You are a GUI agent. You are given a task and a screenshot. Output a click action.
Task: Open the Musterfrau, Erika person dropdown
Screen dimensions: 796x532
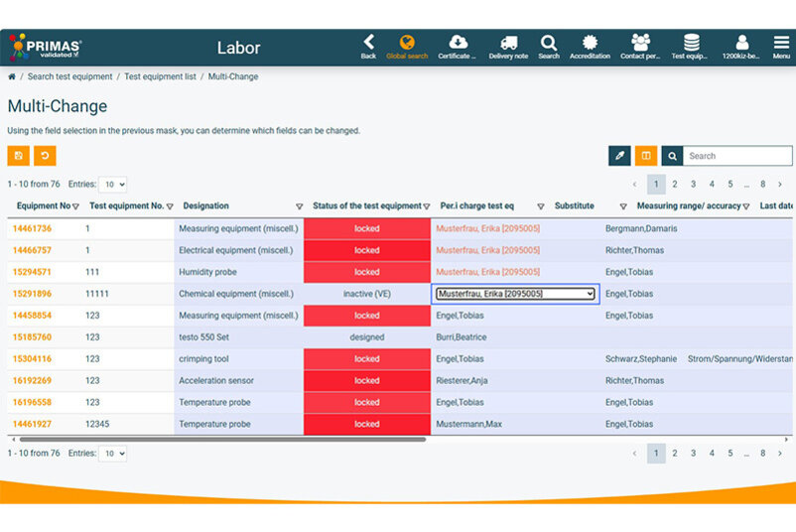tap(516, 294)
